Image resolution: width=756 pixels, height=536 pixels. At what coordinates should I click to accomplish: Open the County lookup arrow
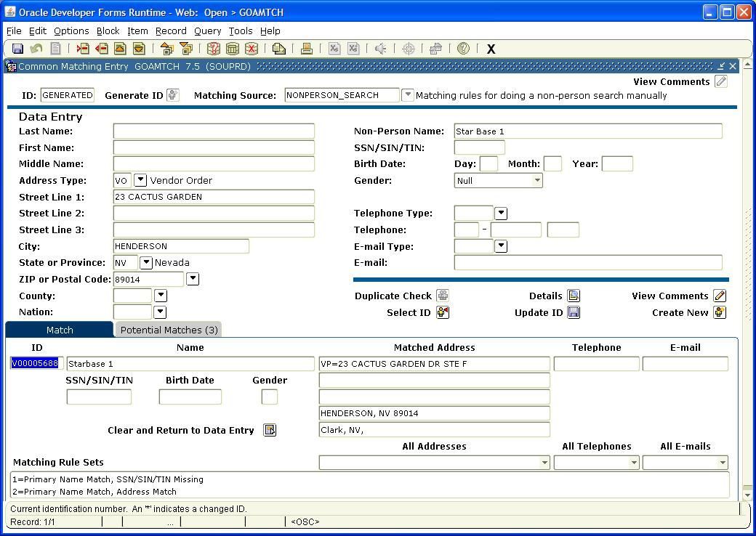[161, 296]
